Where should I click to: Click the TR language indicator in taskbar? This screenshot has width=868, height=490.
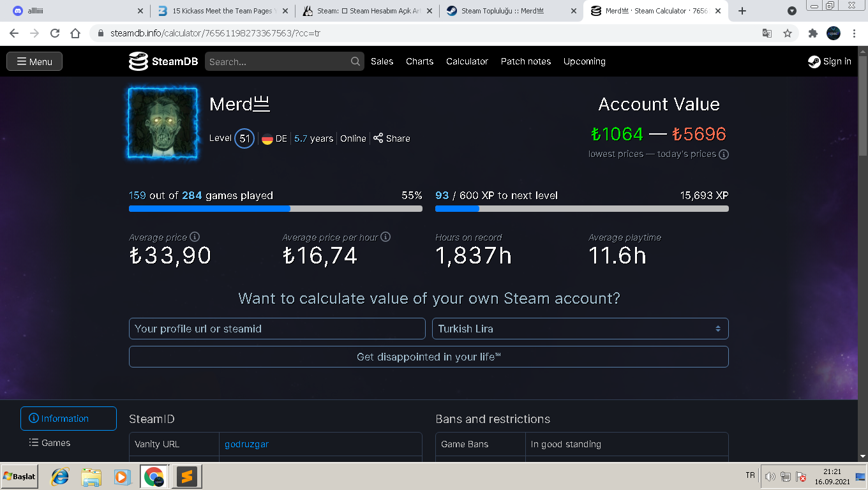coord(750,476)
